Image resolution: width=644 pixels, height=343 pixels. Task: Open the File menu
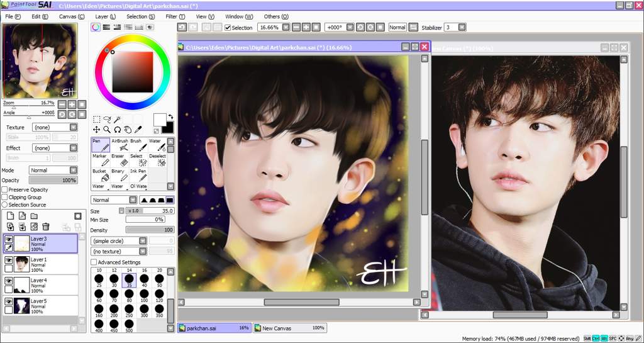pos(13,16)
